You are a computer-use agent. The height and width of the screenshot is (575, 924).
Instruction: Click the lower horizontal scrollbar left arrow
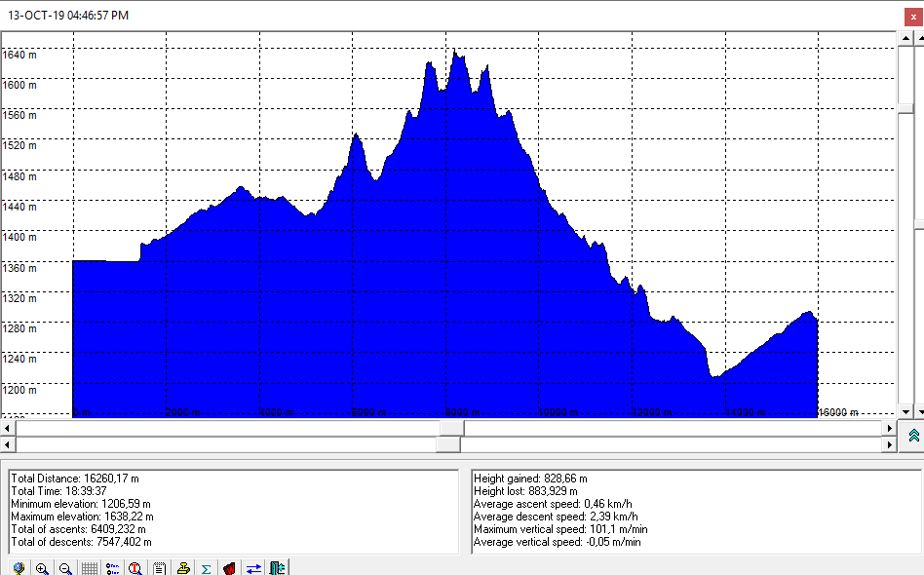click(x=8, y=444)
